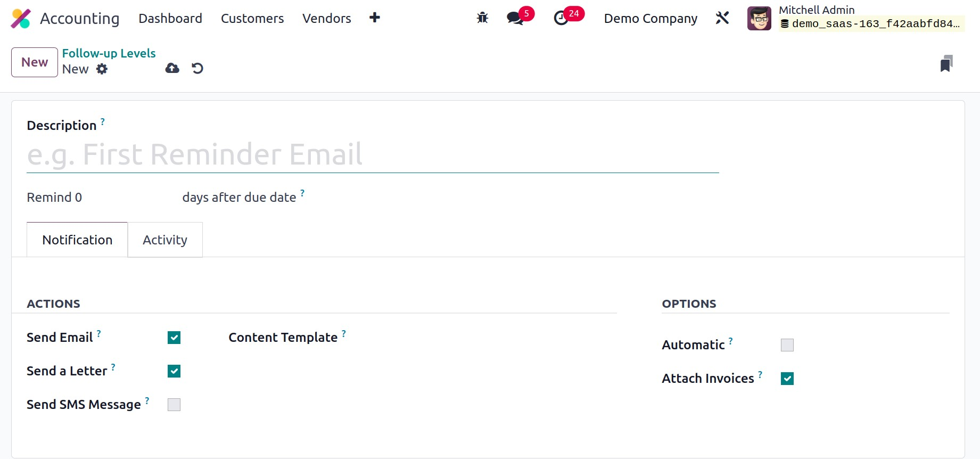Viewport: 980px width, 459px height.
Task: Click the bookmark icon at top right
Action: 946,63
